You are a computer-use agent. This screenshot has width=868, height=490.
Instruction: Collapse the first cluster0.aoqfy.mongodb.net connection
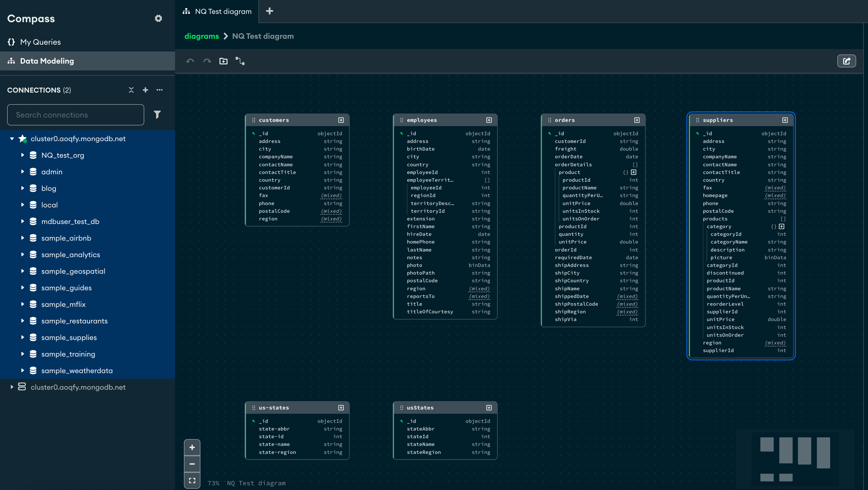[12, 138]
